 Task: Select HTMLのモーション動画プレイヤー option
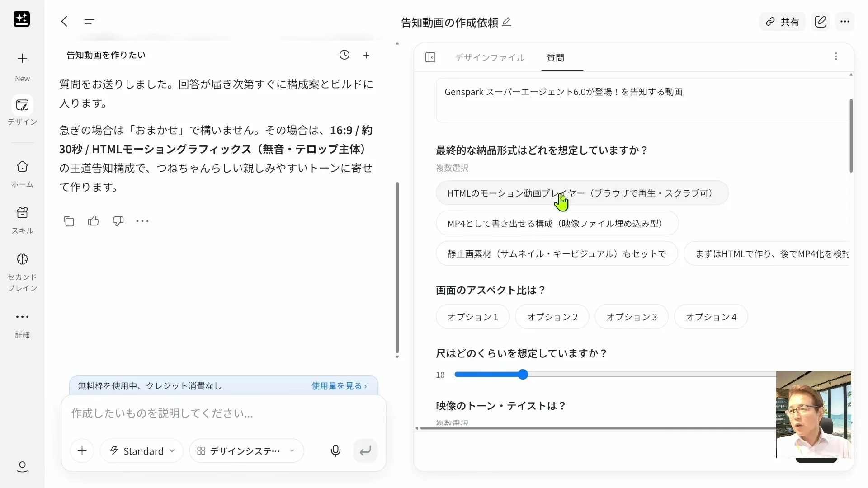click(582, 193)
